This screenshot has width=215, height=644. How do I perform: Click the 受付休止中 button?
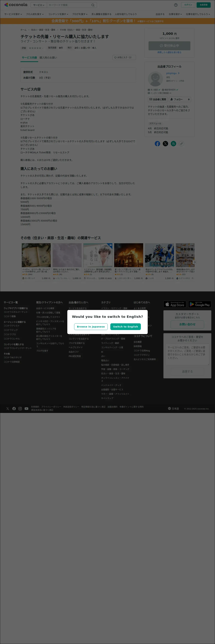point(169,46)
